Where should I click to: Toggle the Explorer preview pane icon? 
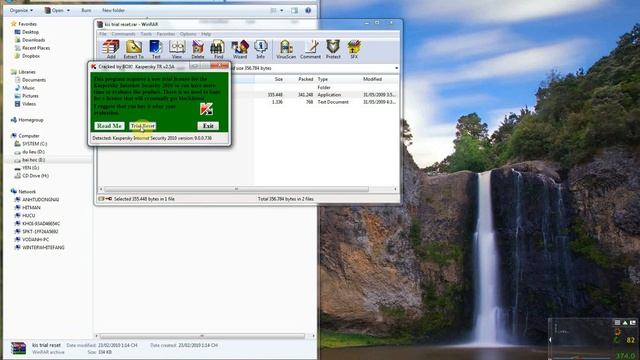point(294,10)
